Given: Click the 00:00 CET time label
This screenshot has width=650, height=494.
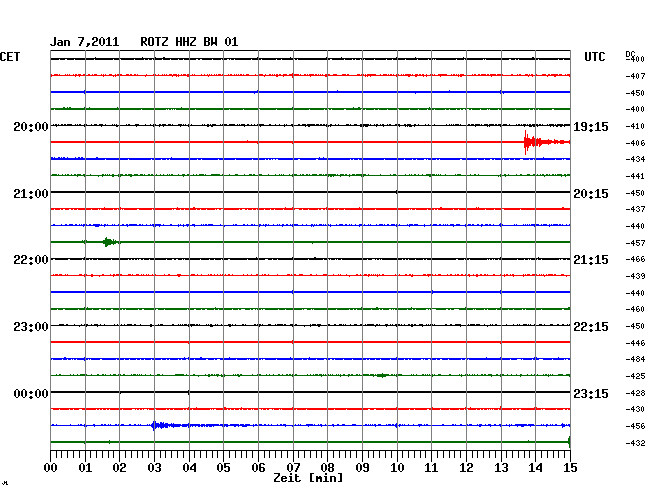Looking at the screenshot, I should (31, 393).
